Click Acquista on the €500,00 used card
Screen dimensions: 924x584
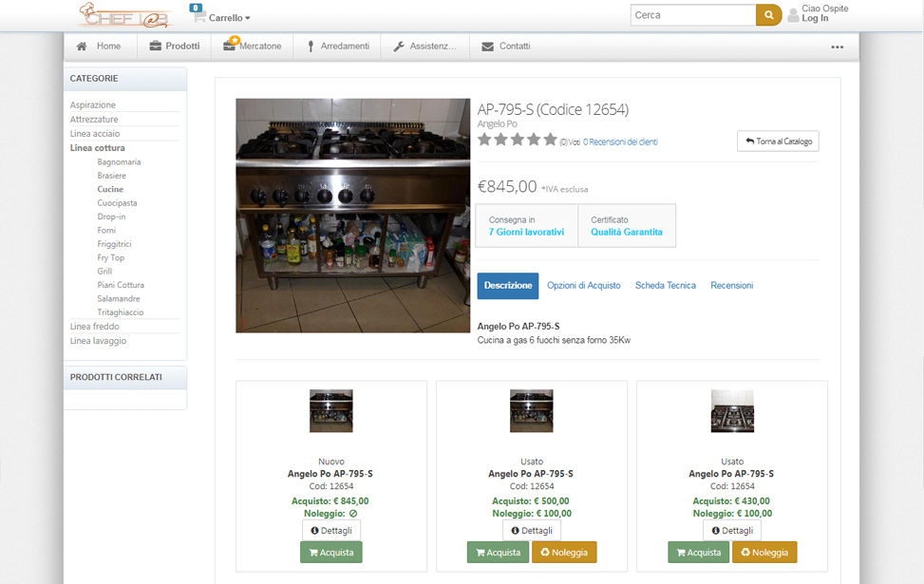(498, 552)
